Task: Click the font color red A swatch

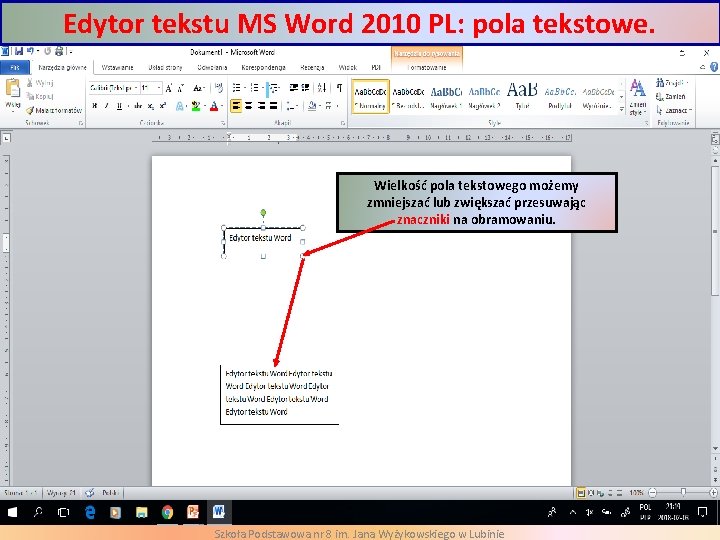Action: [x=214, y=106]
